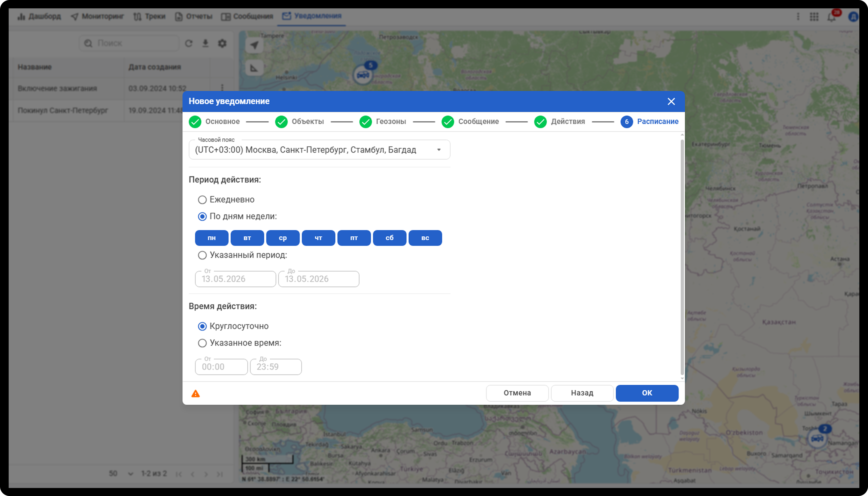Click the search magnifier icon
This screenshot has height=496, width=868.
[88, 43]
